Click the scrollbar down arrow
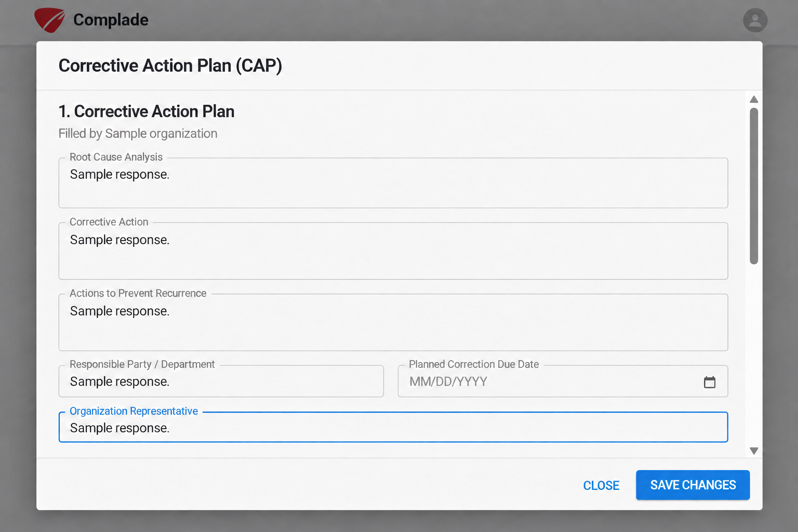The image size is (798, 532). click(754, 450)
